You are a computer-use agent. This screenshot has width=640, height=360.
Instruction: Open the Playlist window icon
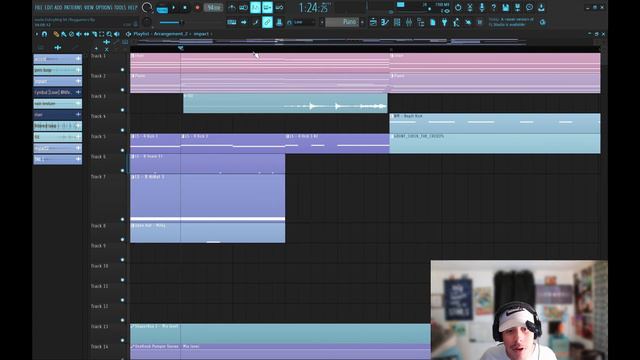pyautogui.click(x=373, y=22)
